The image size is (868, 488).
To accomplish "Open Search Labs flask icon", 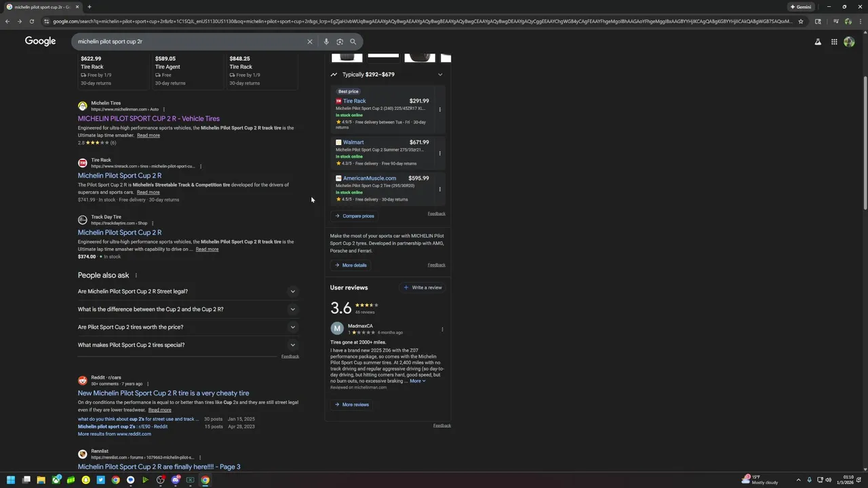I will (818, 42).
